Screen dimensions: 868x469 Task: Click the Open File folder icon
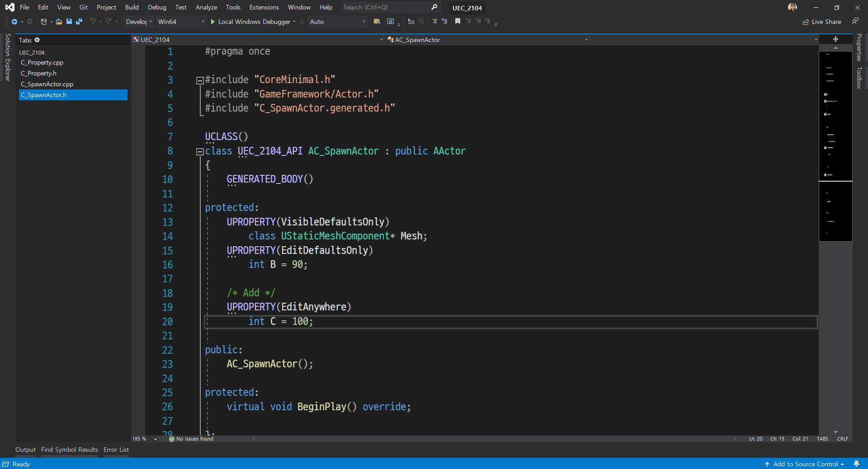click(x=59, y=22)
